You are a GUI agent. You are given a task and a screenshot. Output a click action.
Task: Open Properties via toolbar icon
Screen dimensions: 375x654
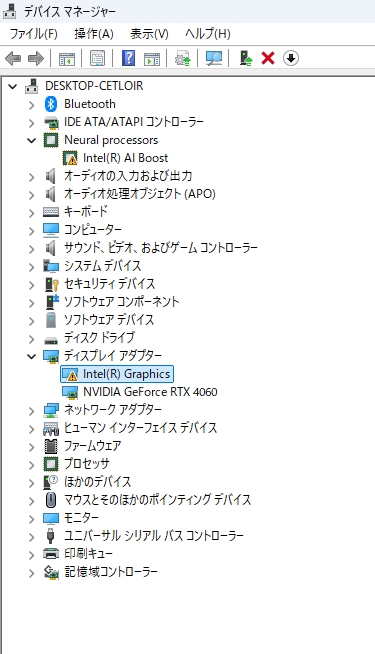click(x=98, y=58)
